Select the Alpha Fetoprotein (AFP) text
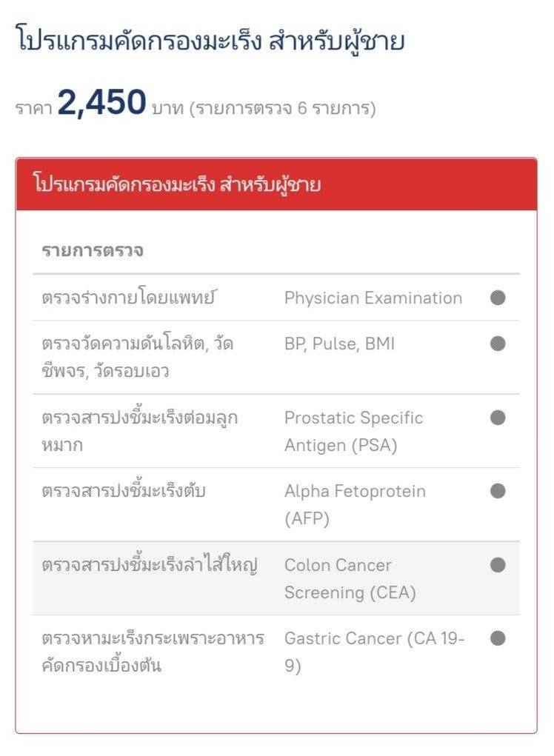This screenshot has width=554, height=756. tap(355, 505)
